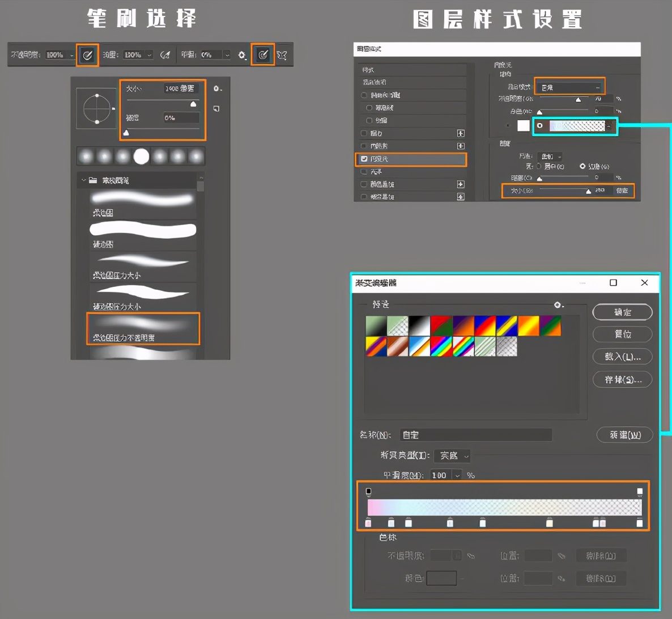Enable the Bevel and Emboss checkbox
This screenshot has width=672, height=619.
[x=364, y=95]
